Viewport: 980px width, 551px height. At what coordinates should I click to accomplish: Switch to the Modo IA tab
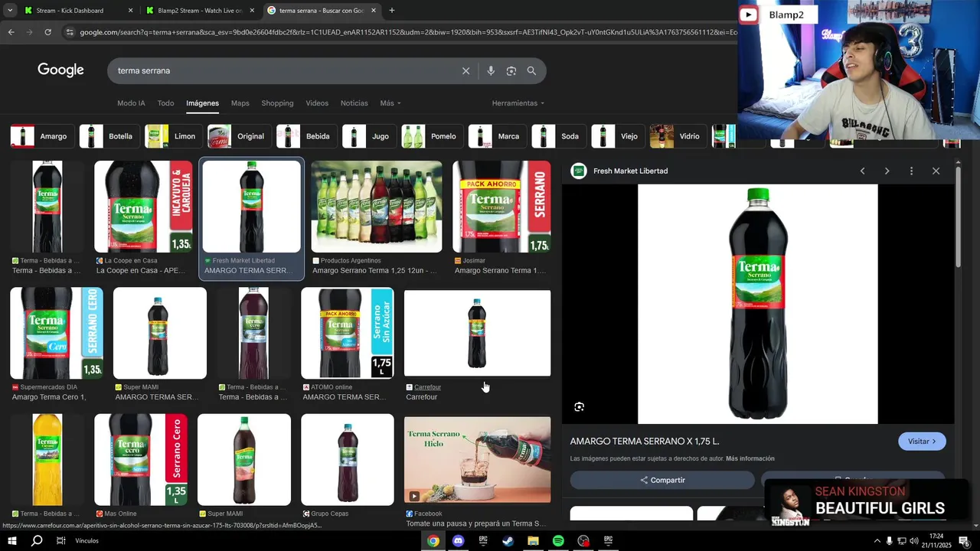(x=131, y=103)
